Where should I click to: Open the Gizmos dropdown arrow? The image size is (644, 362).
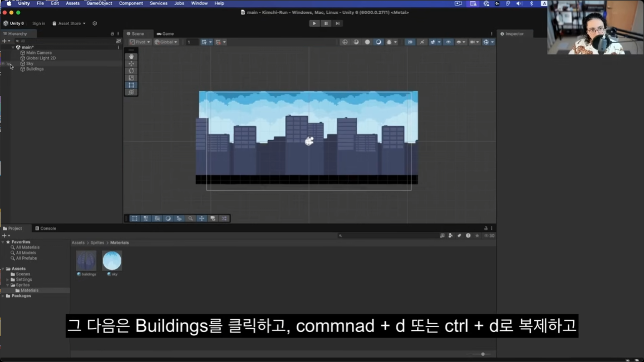point(493,42)
